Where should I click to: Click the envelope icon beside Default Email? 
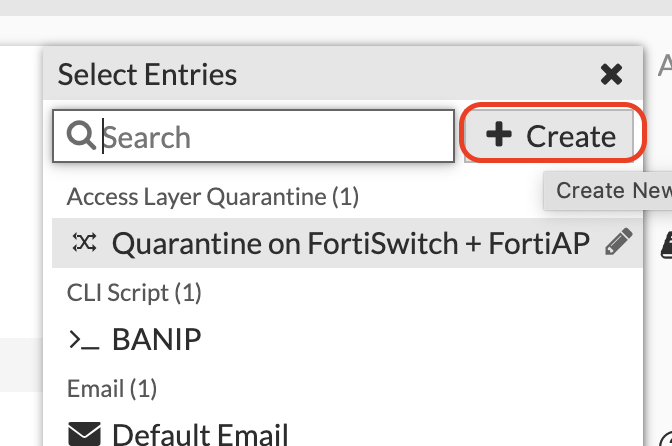click(x=84, y=434)
